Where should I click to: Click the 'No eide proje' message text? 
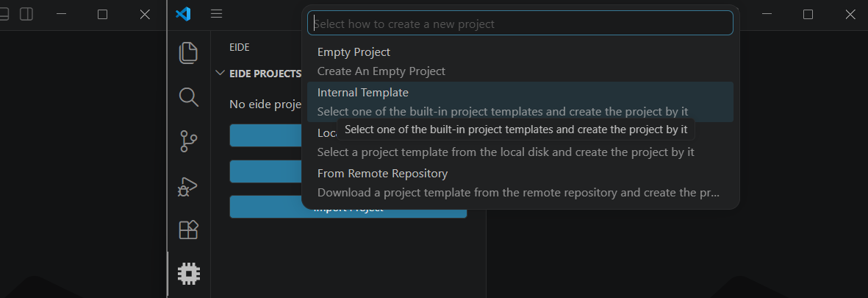265,104
